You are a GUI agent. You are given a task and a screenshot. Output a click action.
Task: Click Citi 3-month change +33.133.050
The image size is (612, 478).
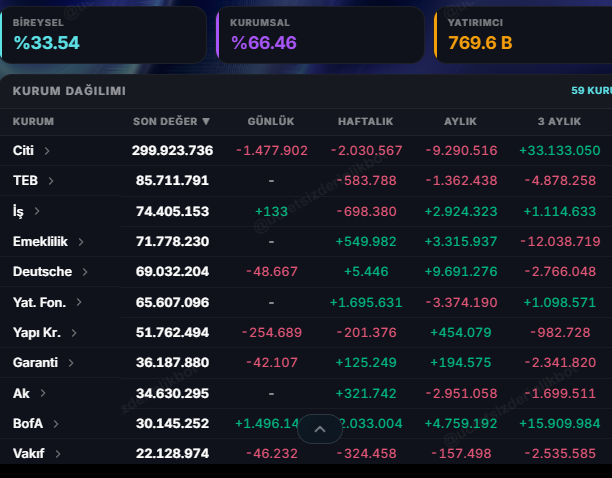point(560,151)
